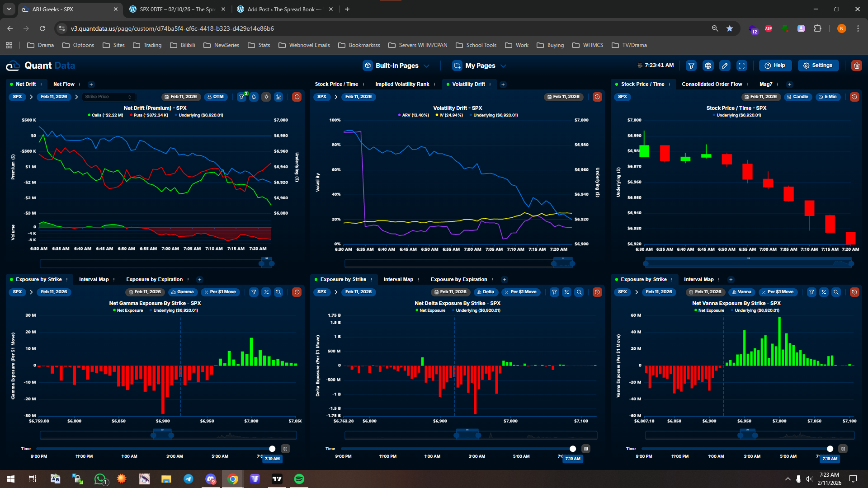
Task: Click the pencil edit page icon
Action: tap(725, 66)
